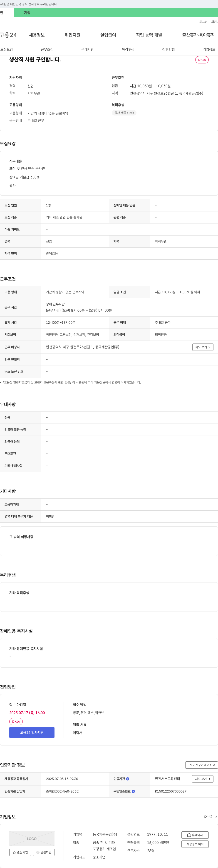The image size is (218, 868).
Task: Click the 퇴직연금 value text
Action: pos(161,335)
